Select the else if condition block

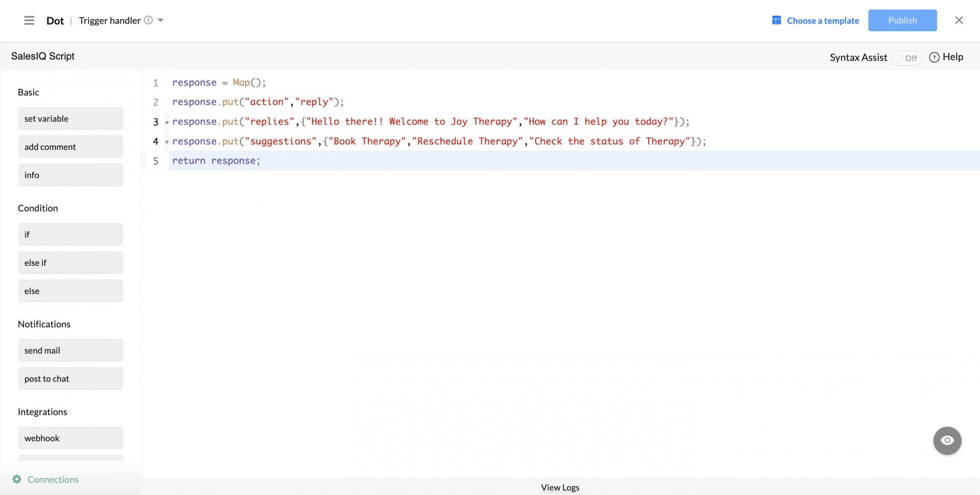coord(71,263)
